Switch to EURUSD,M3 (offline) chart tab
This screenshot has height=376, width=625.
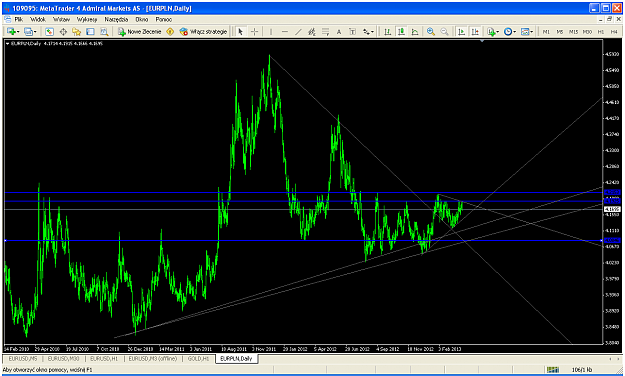pyautogui.click(x=153, y=358)
